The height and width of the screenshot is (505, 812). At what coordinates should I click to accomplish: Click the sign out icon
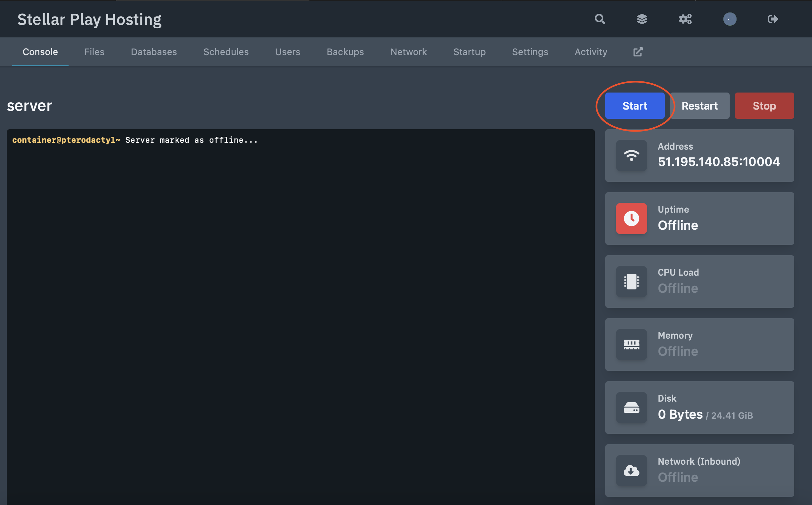(x=773, y=19)
